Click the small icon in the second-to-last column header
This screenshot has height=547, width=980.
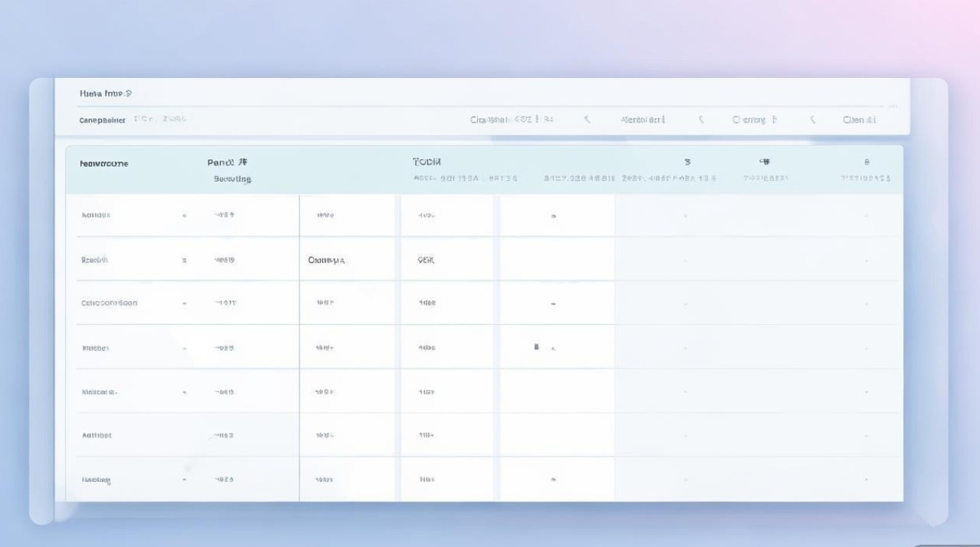(x=765, y=162)
